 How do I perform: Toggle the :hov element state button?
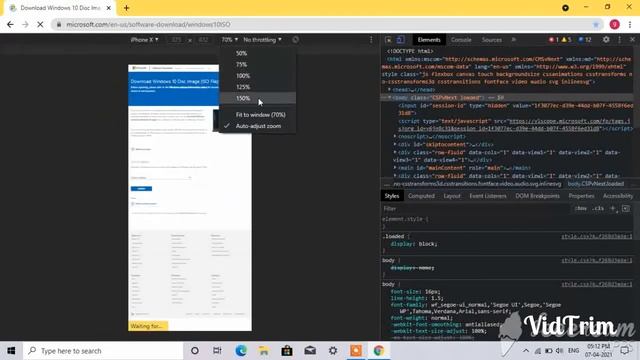(580, 209)
